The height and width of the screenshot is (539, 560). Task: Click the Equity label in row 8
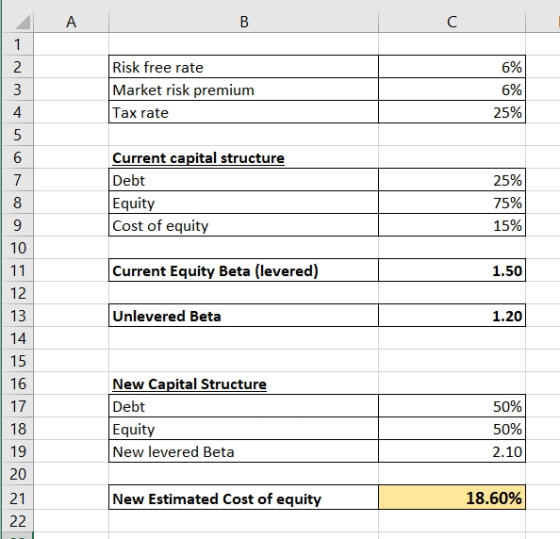pyautogui.click(x=244, y=203)
